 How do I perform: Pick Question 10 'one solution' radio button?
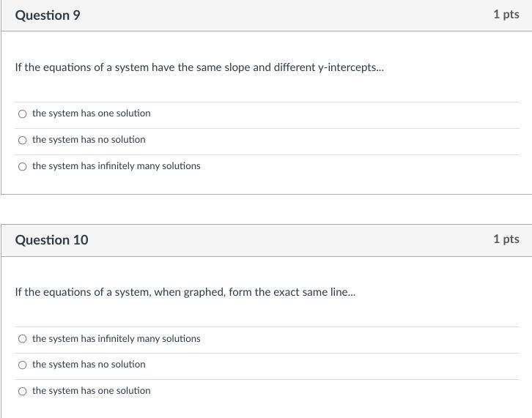tap(22, 391)
